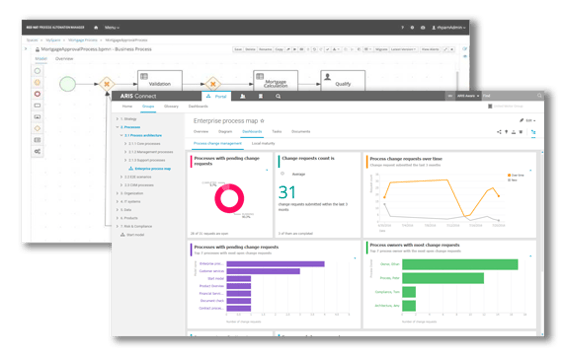Click the help question mark icon in the dark header
The width and height of the screenshot is (563, 361).
(402, 27)
